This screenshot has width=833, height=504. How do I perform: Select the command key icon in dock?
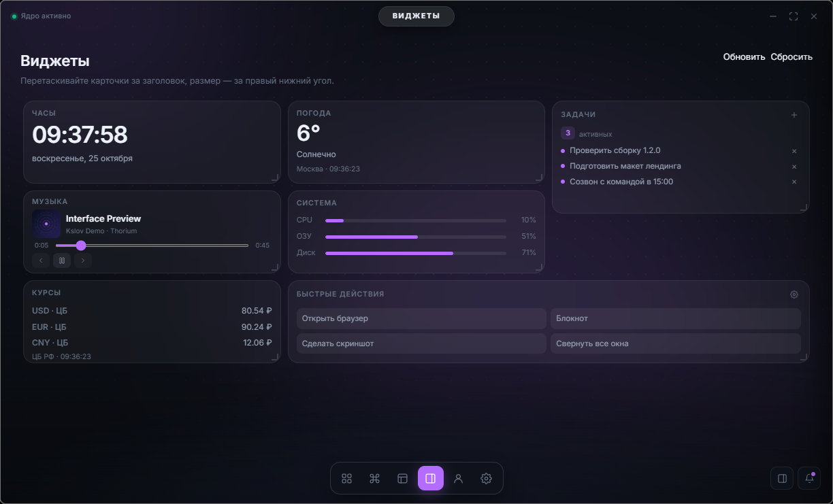374,478
